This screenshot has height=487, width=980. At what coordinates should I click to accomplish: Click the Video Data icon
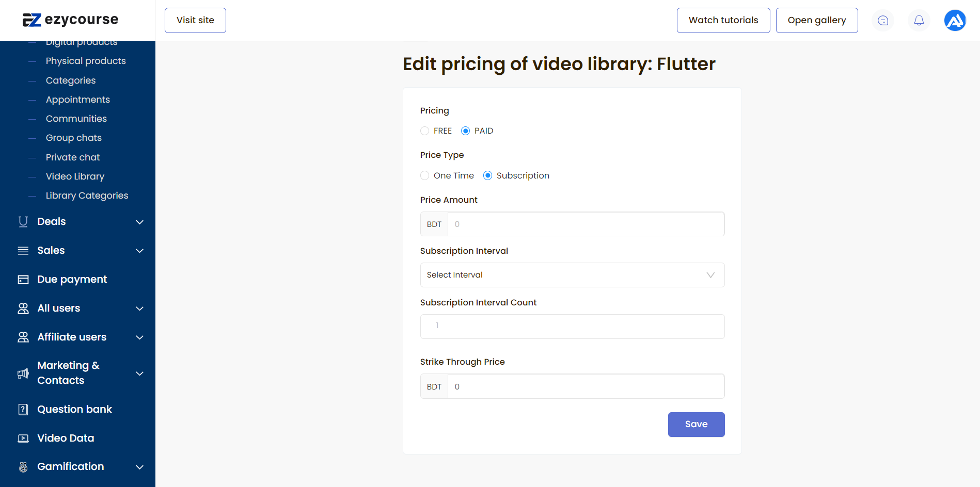tap(23, 439)
